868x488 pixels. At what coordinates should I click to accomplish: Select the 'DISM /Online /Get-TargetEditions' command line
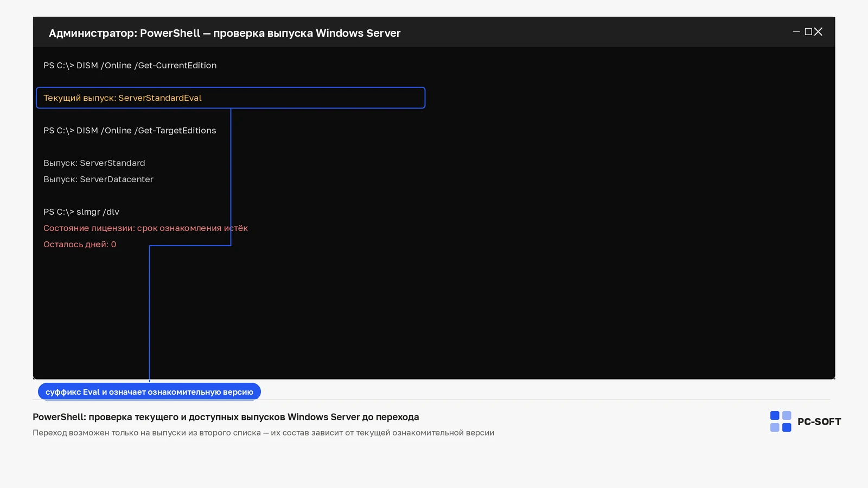[130, 131]
